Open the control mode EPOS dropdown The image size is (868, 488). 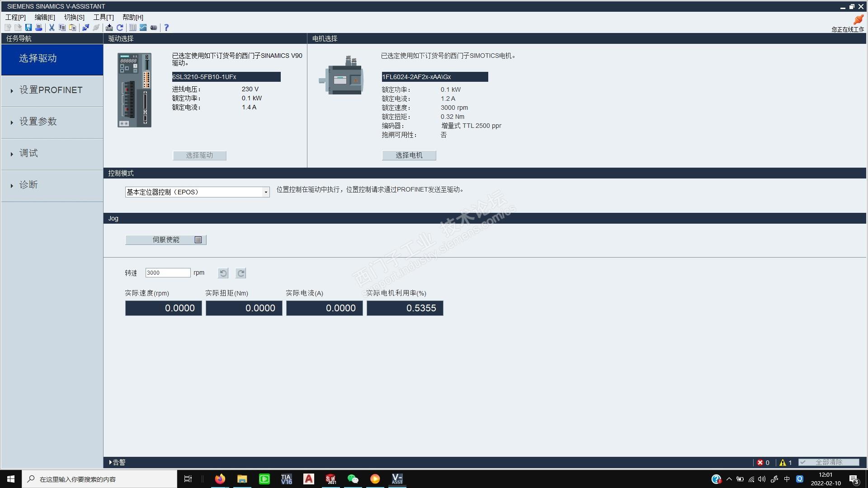point(266,192)
